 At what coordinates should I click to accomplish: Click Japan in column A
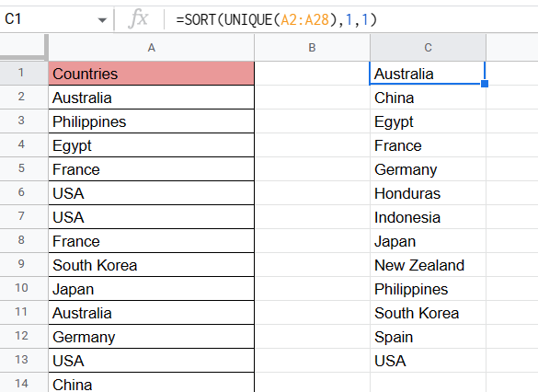click(152, 289)
